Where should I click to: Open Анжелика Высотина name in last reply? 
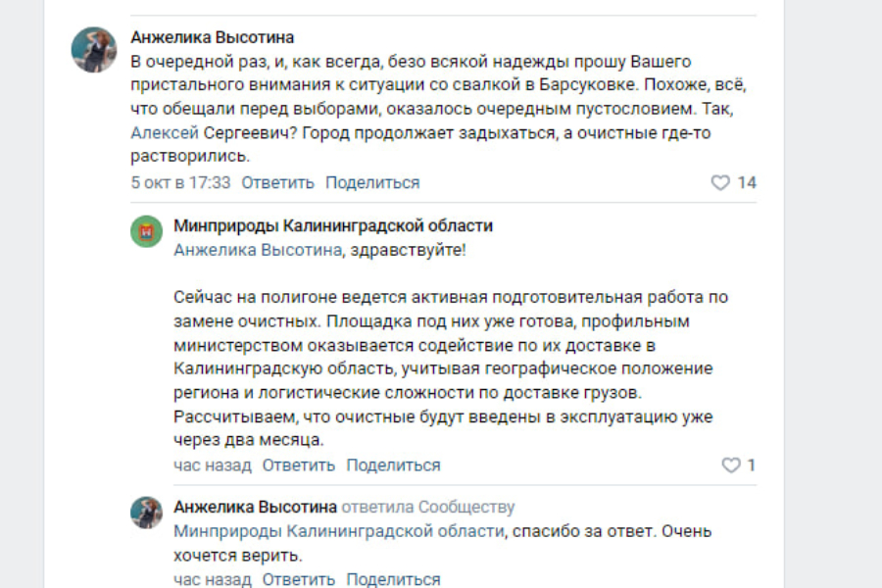coord(255,507)
